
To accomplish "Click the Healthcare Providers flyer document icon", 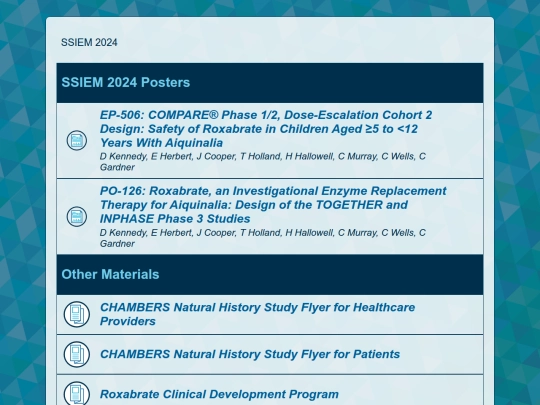I will [x=76, y=314].
